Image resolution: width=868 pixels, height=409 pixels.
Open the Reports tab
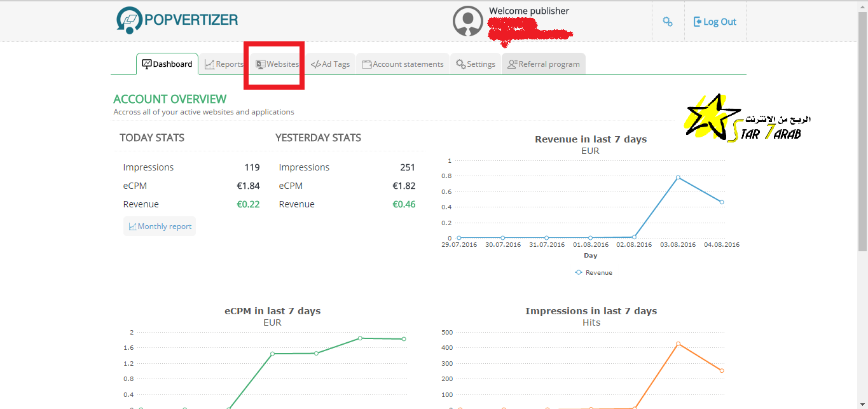click(x=224, y=64)
